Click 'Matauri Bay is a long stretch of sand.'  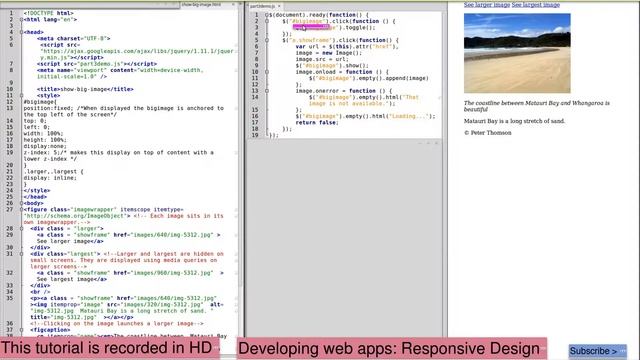coord(514,121)
